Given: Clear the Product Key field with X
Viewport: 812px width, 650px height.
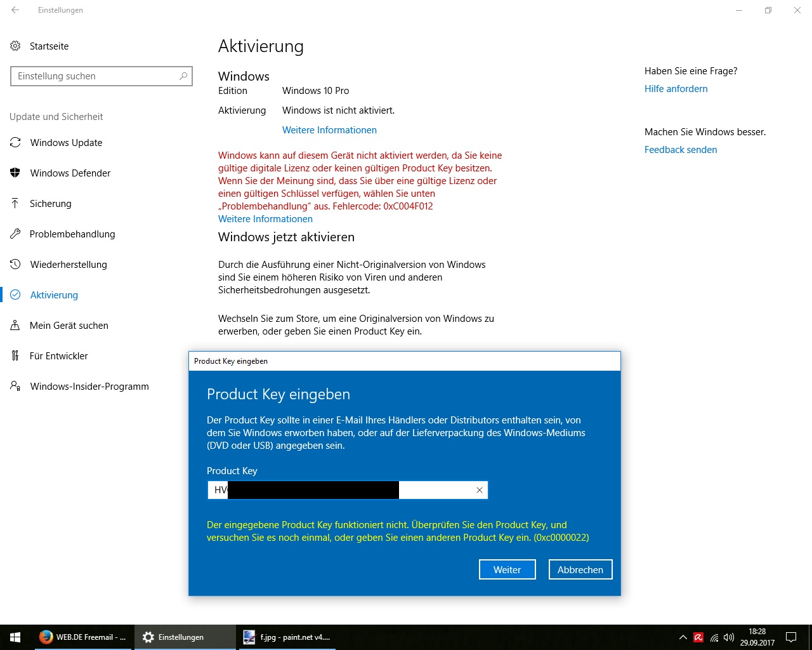Looking at the screenshot, I should [x=480, y=490].
